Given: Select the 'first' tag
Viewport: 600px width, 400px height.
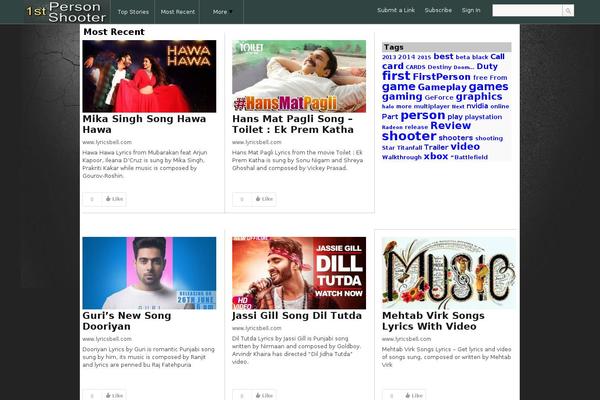Looking at the screenshot, I should (396, 76).
